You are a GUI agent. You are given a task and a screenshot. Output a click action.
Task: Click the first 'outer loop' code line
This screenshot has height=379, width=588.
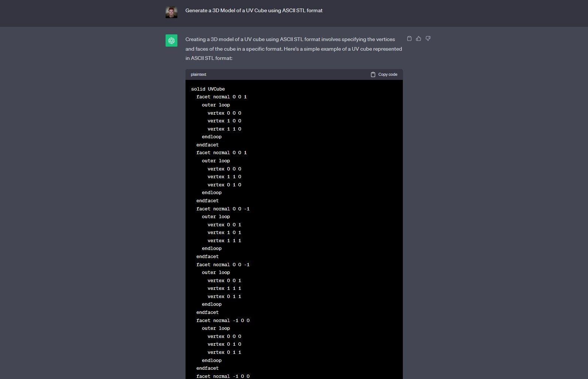(x=216, y=105)
